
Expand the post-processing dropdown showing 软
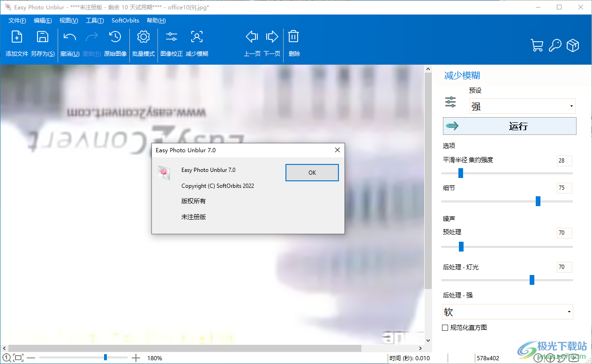(x=508, y=312)
